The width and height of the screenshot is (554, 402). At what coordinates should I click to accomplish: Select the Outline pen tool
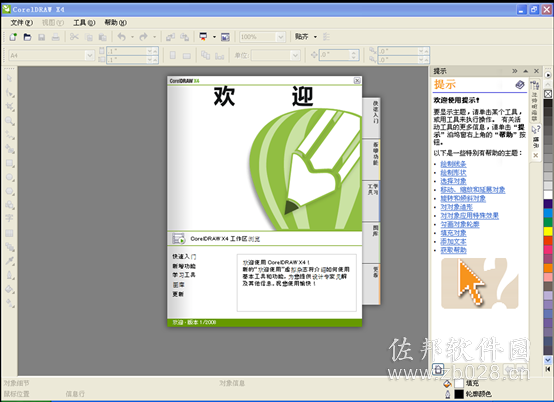point(10,275)
